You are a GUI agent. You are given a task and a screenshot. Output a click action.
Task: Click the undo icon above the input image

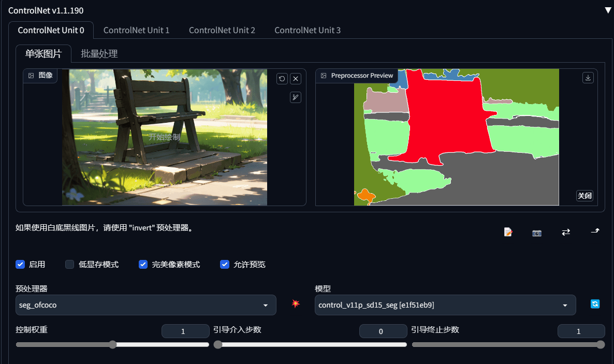click(x=282, y=79)
